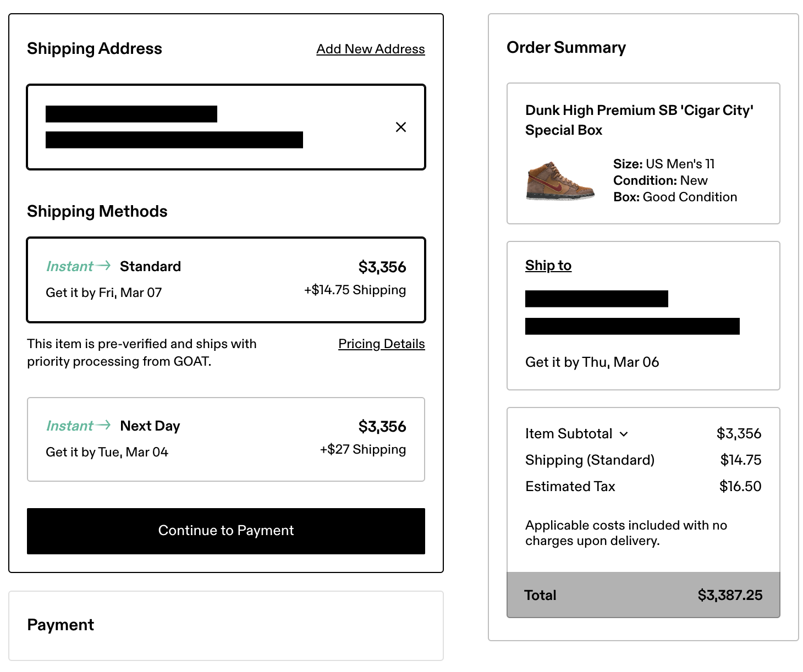Expand the Item Subtotal chevron
The image size is (803, 672).
(x=624, y=434)
